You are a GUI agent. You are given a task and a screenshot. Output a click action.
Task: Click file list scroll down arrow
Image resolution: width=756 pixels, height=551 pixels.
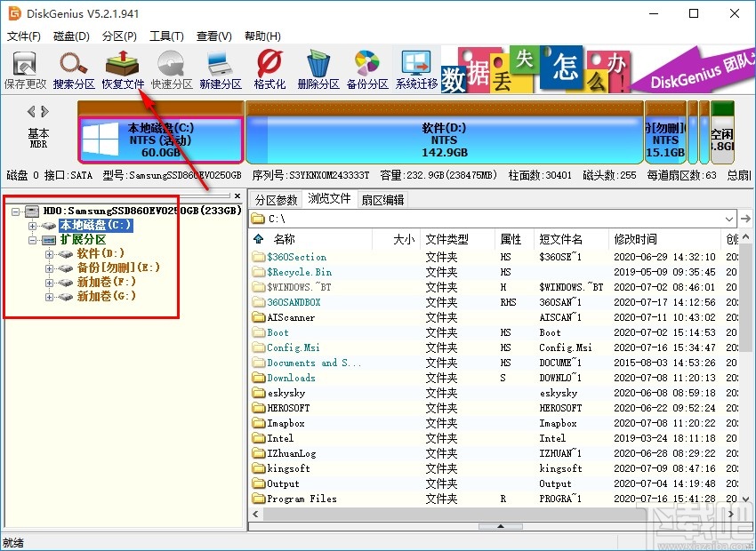coord(746,499)
